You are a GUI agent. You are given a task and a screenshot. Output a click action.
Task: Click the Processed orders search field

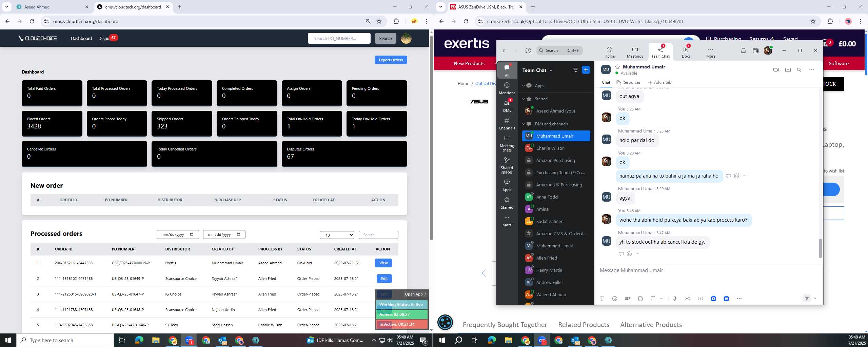(378, 235)
